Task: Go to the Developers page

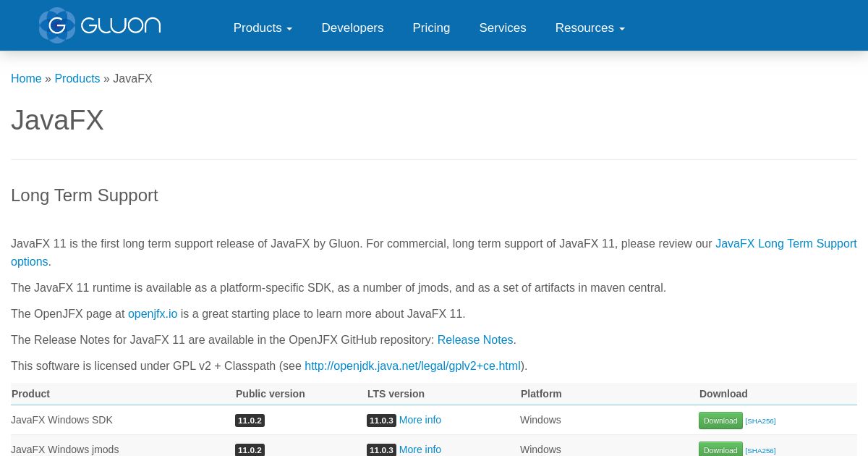Action: [352, 28]
